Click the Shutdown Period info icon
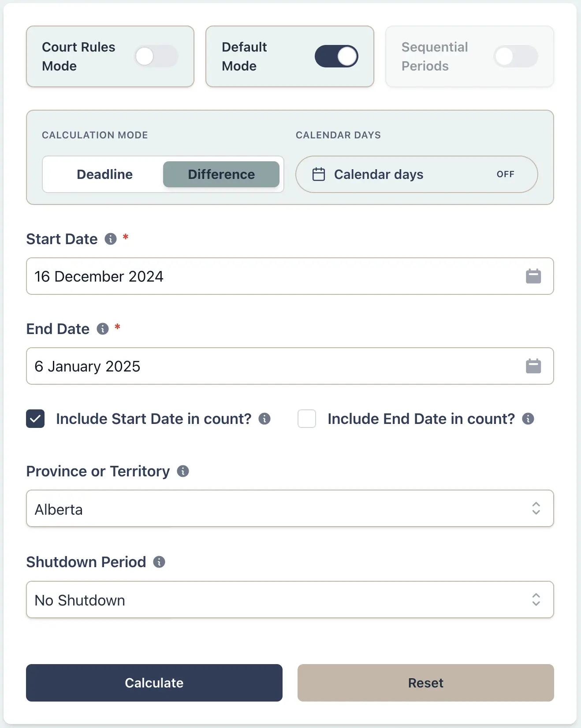The width and height of the screenshot is (581, 728). (x=159, y=562)
